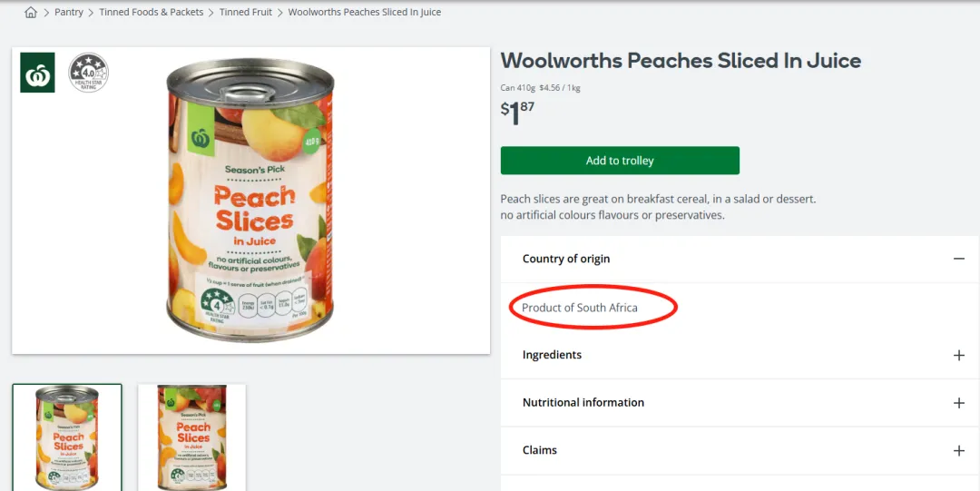This screenshot has height=491, width=980.
Task: Click Woolworths Peaches Sliced In Juice breadcrumb
Action: 365,13
